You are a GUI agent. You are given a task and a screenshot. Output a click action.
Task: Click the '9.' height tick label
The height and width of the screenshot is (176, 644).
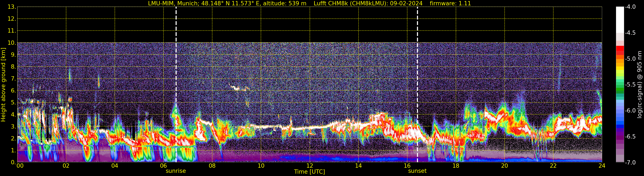13,55
